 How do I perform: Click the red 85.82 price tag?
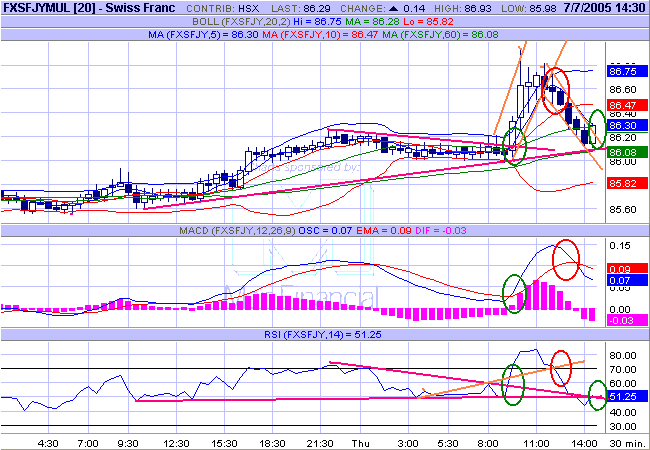626,183
